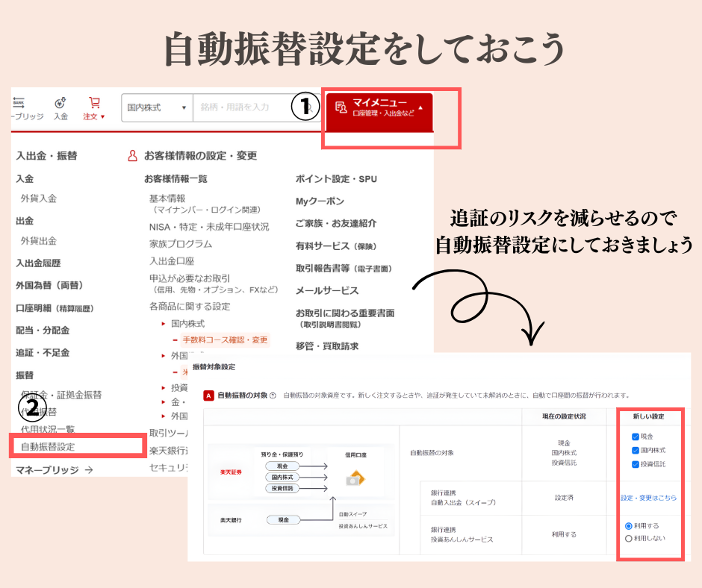The image size is (702, 588).
Task: Collapse the マイメニュー dropdown arrow
Action: point(420,107)
